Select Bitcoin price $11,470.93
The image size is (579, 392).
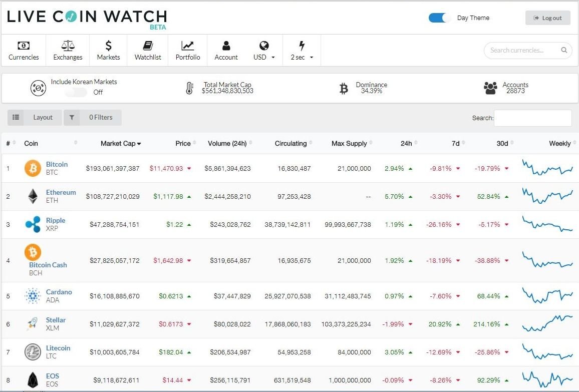tap(166, 168)
